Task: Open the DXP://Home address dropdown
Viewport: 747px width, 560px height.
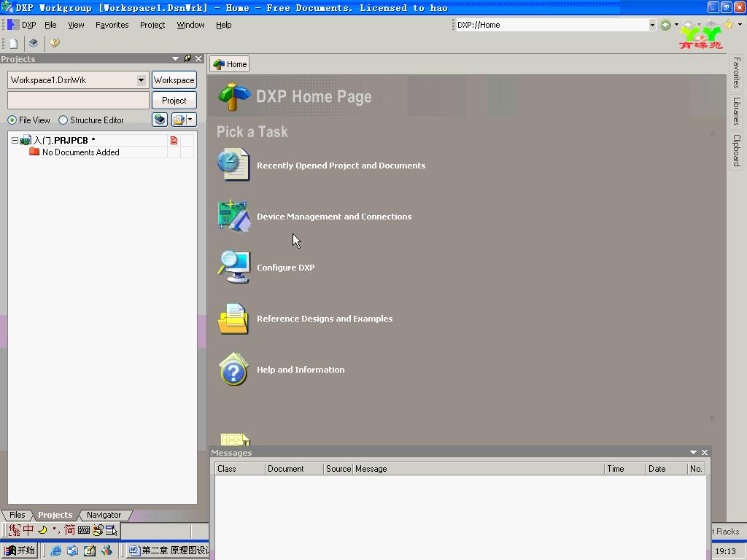Action: (x=651, y=25)
